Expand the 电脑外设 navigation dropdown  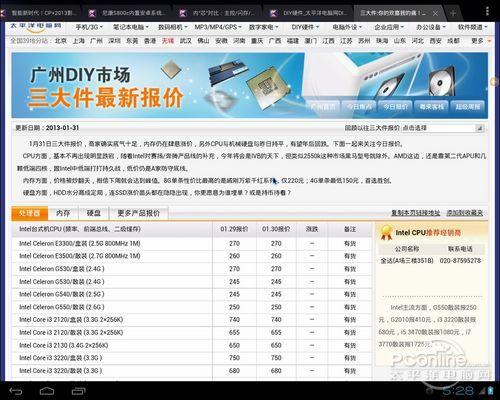(x=347, y=27)
